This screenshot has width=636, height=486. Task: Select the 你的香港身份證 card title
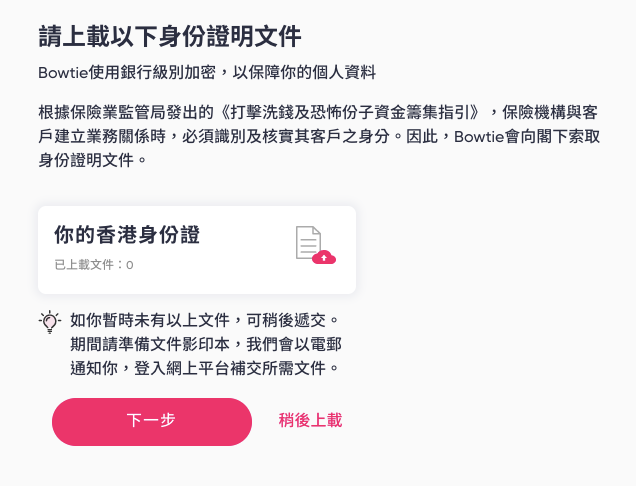pos(127,235)
